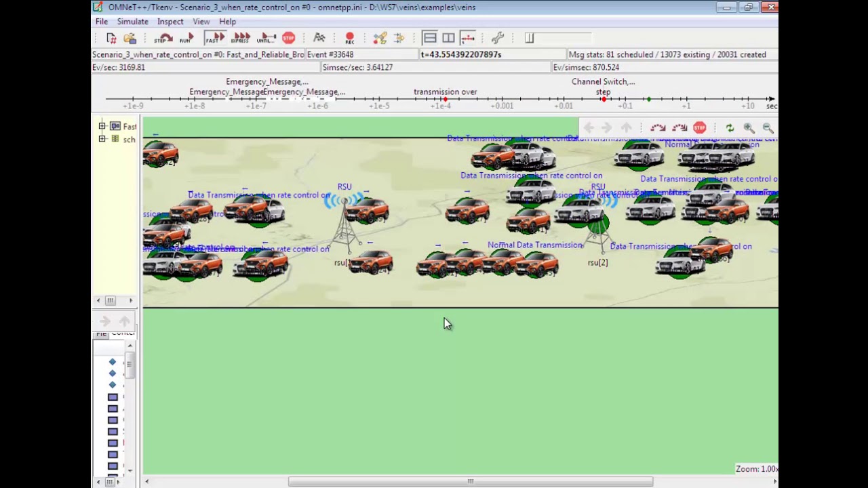868x488 pixels.
Task: Click the Msg stats status field
Action: [672, 54]
